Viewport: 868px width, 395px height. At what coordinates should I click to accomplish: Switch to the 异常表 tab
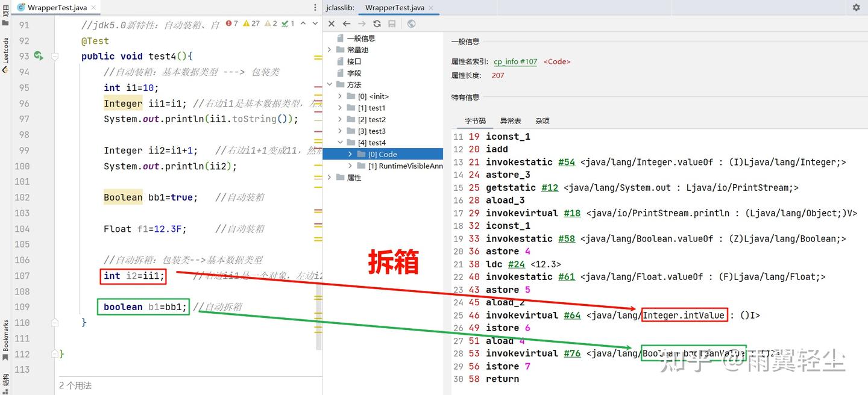pos(511,120)
